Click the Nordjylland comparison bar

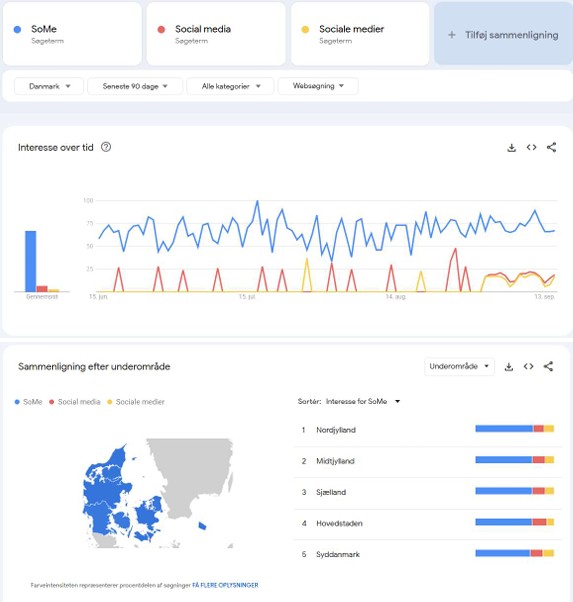515,428
